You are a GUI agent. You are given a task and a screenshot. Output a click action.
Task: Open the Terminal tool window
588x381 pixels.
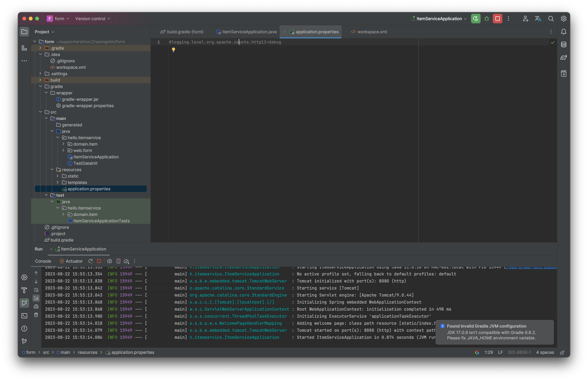click(x=24, y=316)
